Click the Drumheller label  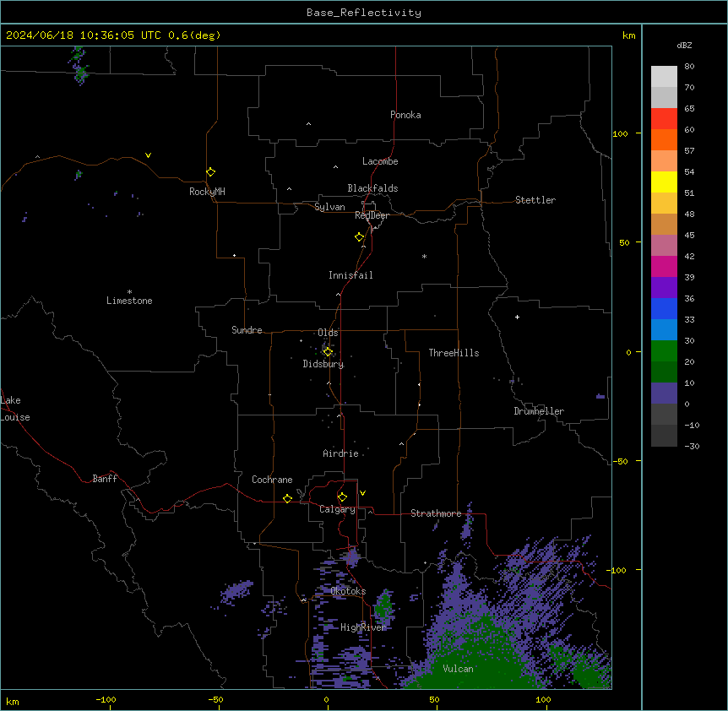[x=539, y=411]
